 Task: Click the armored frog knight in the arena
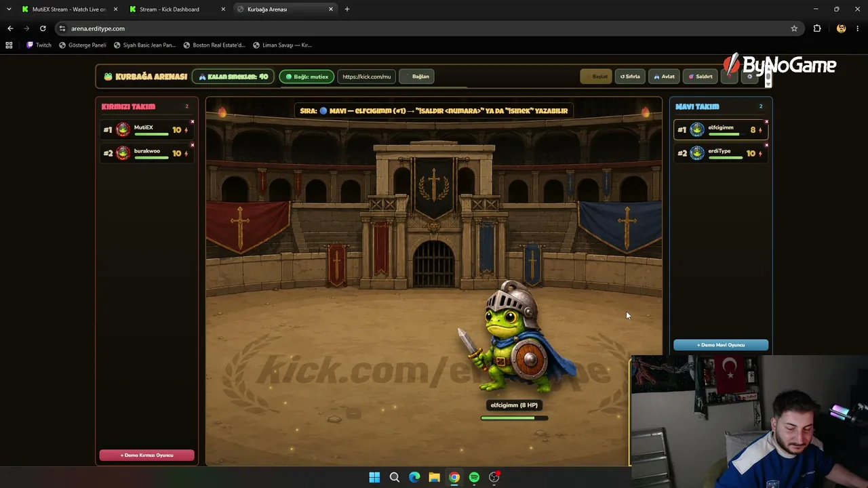517,337
